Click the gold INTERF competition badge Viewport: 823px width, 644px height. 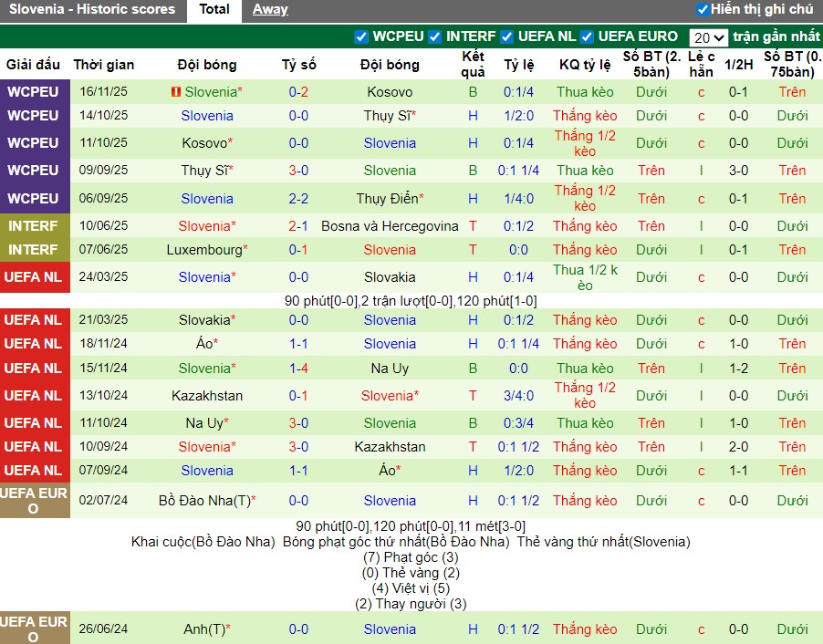point(35,225)
